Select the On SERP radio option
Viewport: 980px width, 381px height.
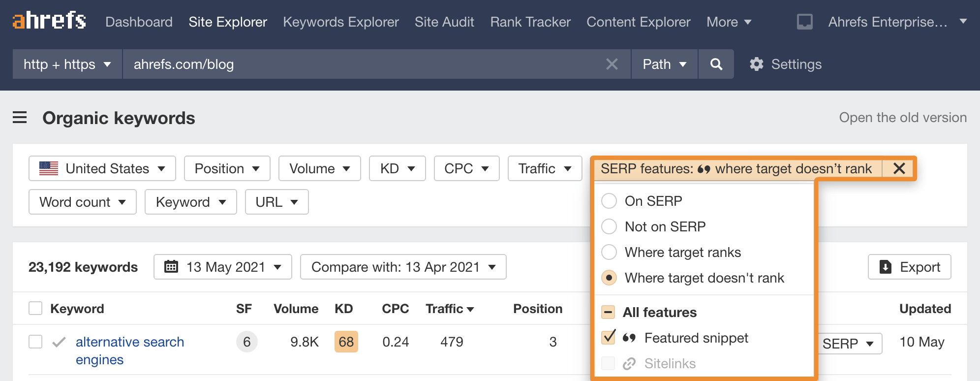(x=609, y=201)
